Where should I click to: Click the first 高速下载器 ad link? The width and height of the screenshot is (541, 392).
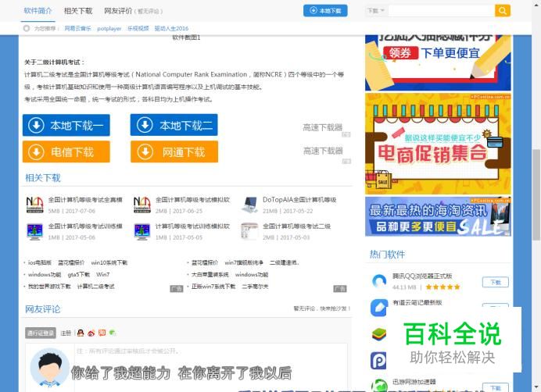pos(323,127)
